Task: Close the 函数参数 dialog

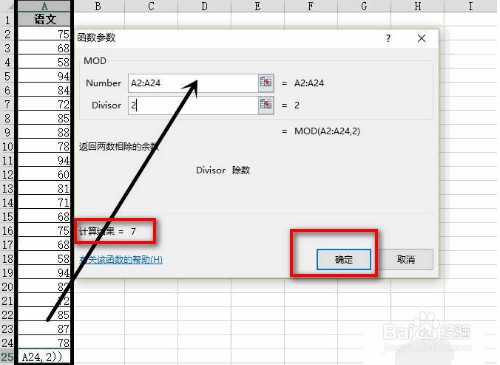Action: point(421,38)
